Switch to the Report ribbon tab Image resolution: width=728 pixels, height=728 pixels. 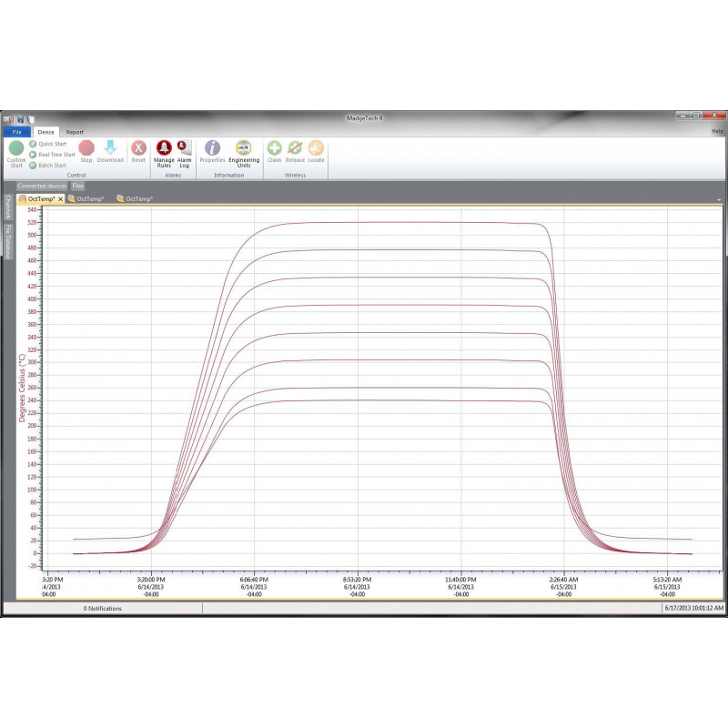75,132
